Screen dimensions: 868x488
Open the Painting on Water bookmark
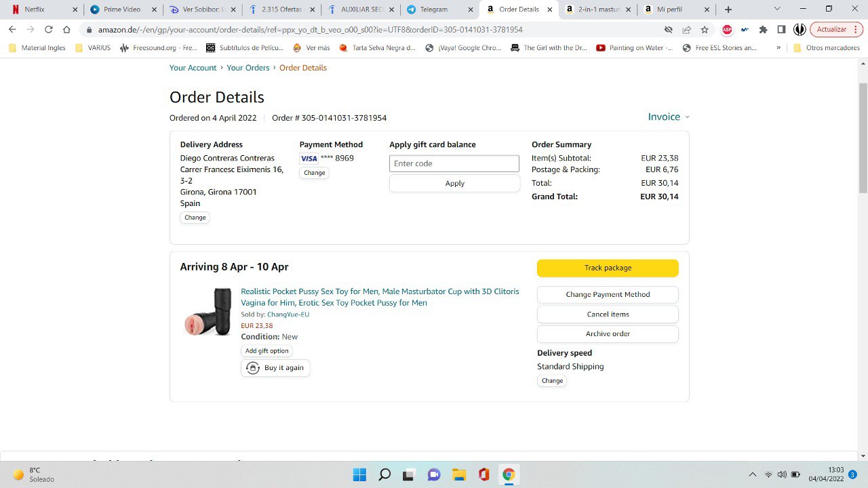tap(634, 48)
